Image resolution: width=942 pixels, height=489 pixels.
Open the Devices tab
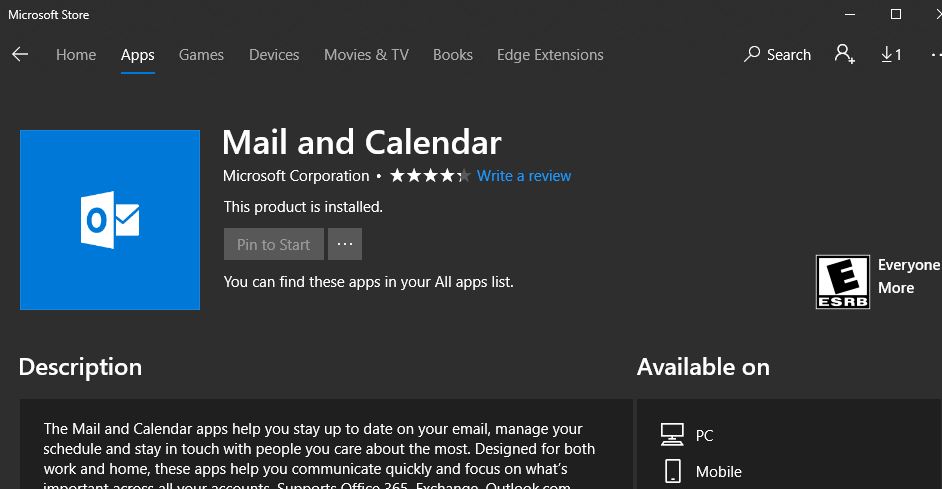tap(274, 55)
